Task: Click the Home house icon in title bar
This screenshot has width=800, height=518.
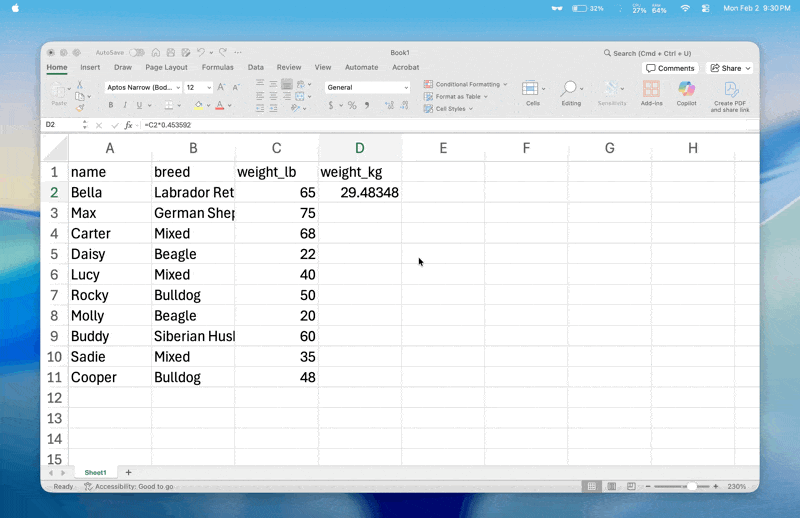Action: pos(156,53)
